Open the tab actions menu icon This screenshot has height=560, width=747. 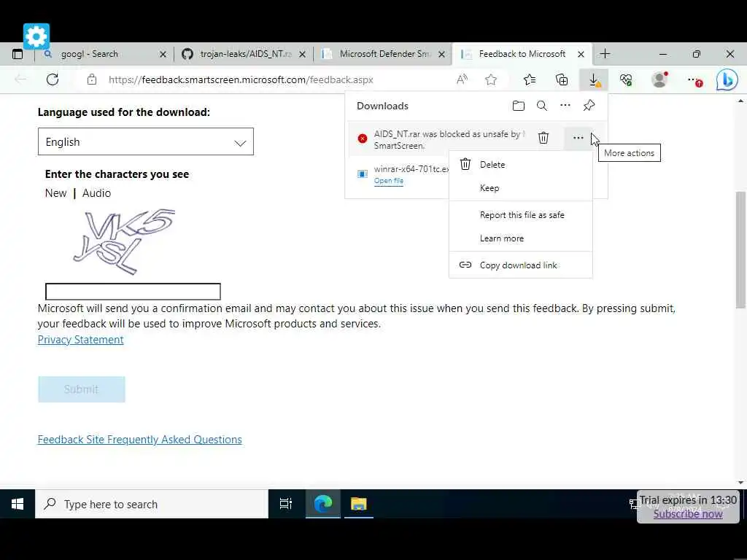[18, 54]
